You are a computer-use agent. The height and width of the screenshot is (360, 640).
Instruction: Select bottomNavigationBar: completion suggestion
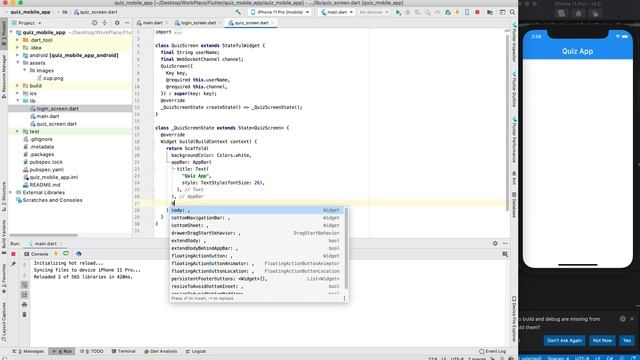coord(256,218)
